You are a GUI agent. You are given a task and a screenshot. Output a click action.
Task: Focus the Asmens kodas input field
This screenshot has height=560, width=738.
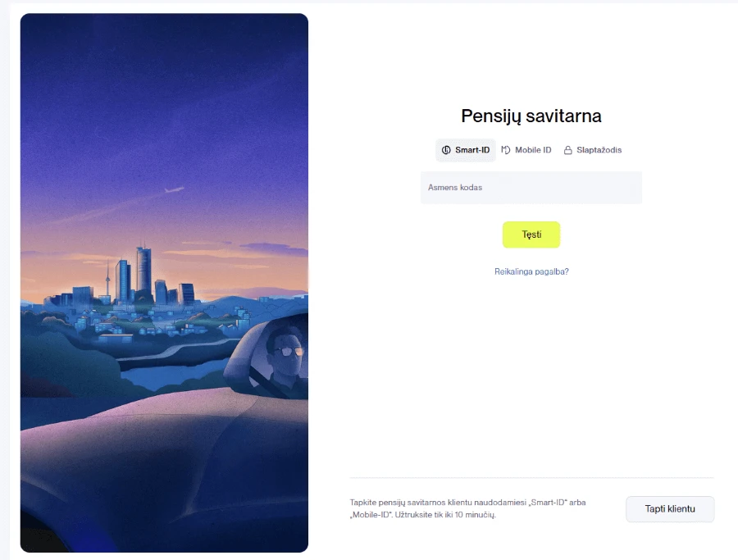(x=531, y=187)
